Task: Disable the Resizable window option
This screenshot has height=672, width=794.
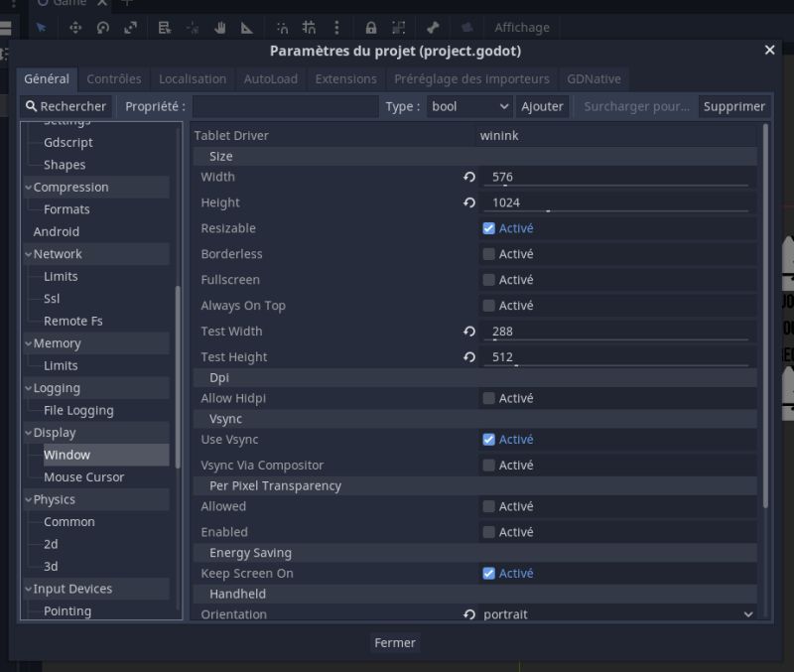Action: point(488,227)
